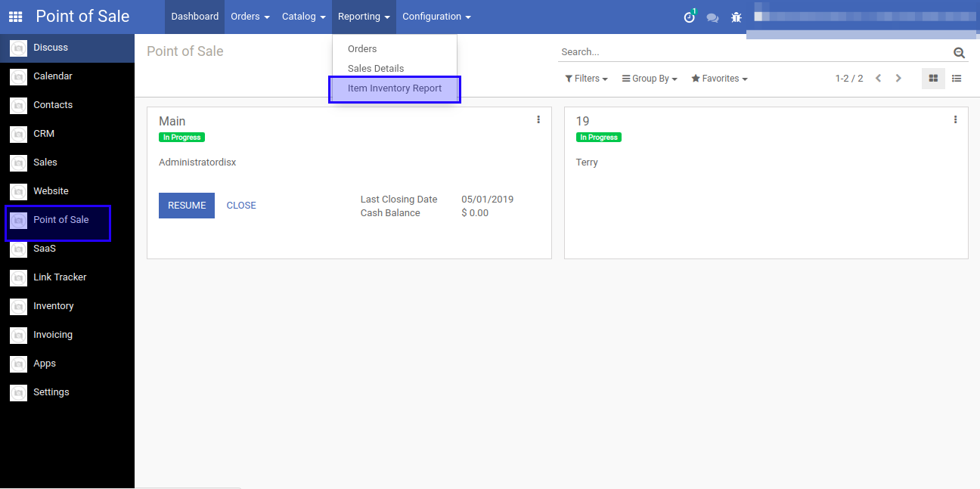Click the Inventory app icon
This screenshot has height=489, width=980.
[19, 306]
